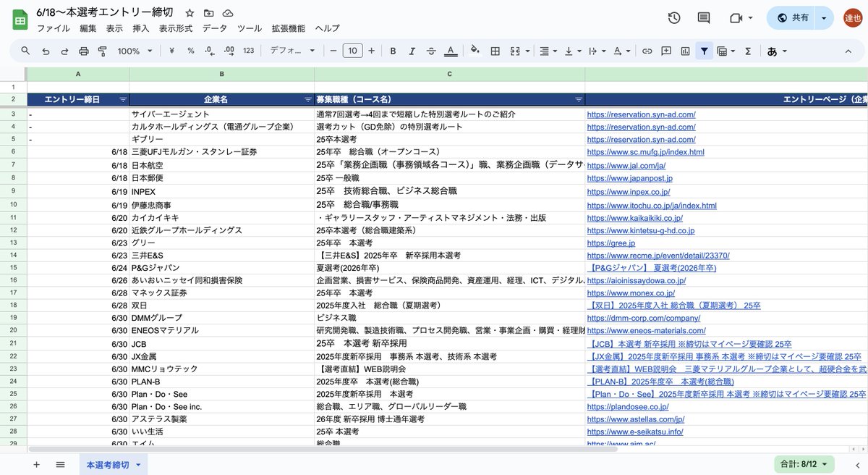Toggle italic formatting
This screenshot has width=868, height=475.
(x=412, y=51)
